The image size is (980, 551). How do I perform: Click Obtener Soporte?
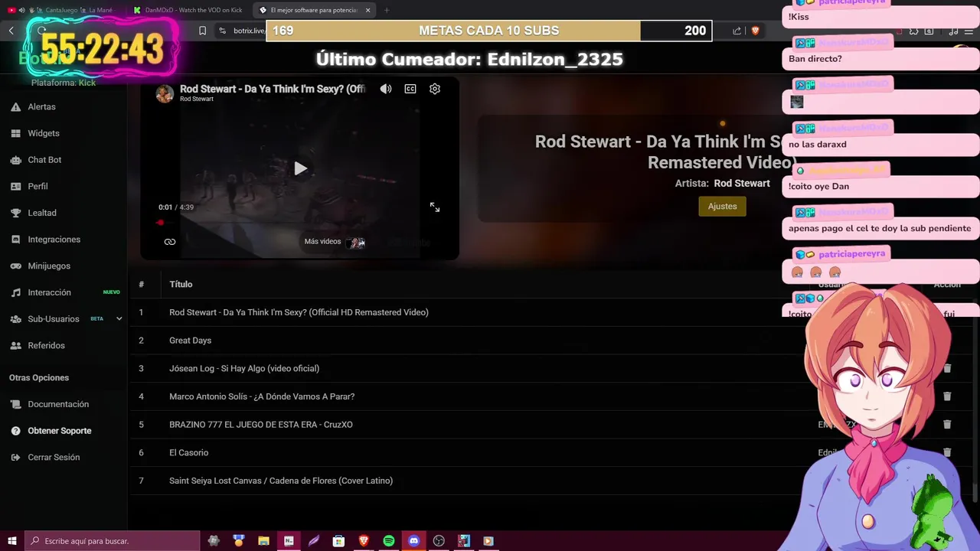tap(59, 431)
